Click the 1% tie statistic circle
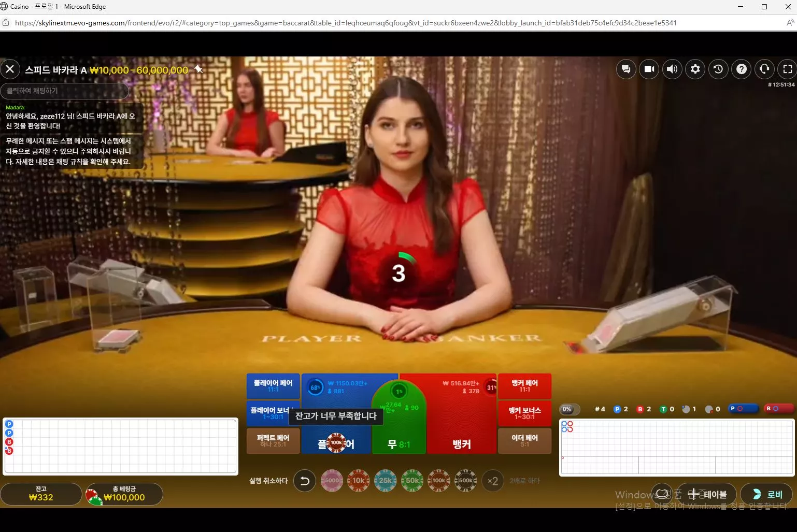The image size is (797, 532). coord(398,392)
